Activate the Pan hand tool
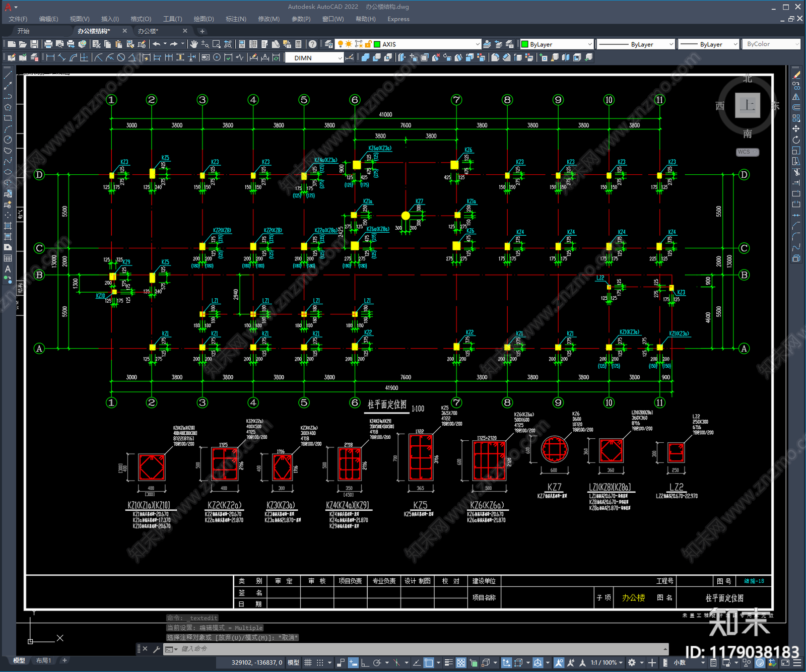This screenshot has width=806, height=672. tap(194, 44)
